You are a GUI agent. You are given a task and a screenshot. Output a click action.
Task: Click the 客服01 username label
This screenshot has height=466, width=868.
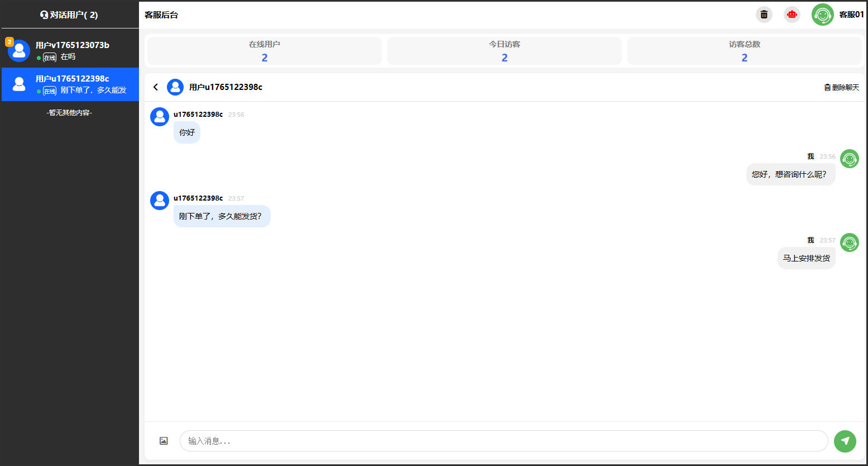pyautogui.click(x=851, y=15)
